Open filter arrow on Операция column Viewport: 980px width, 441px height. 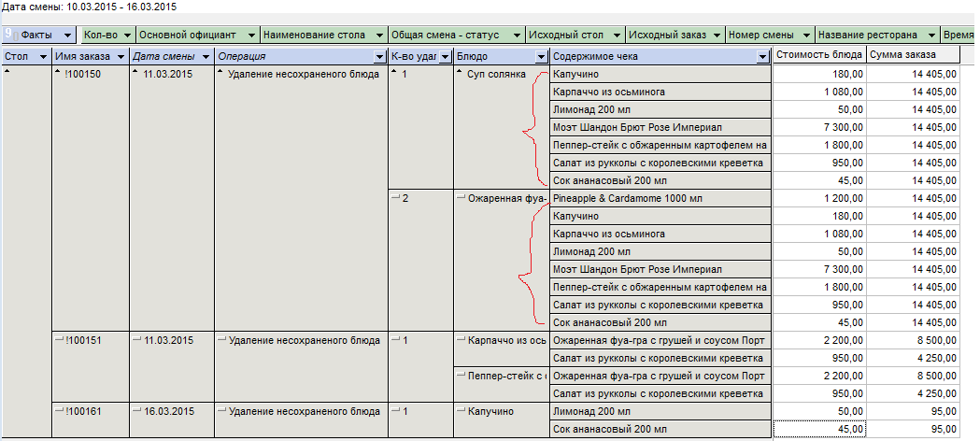point(378,57)
